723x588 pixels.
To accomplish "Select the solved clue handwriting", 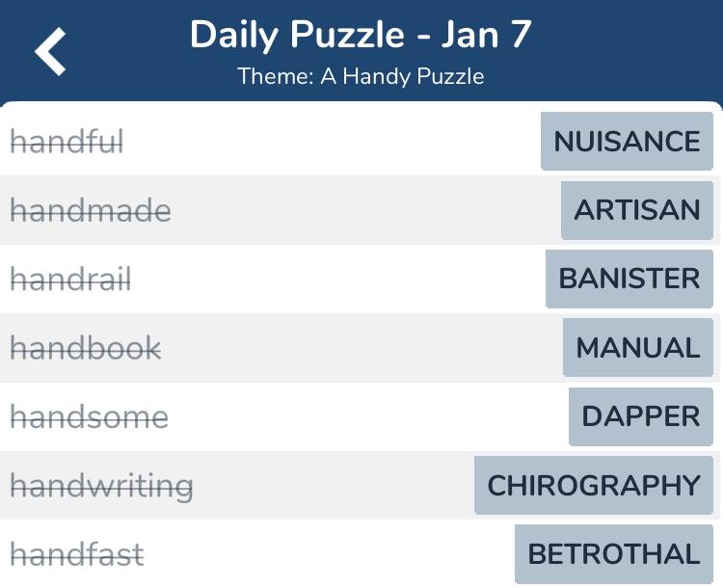I will [101, 487].
